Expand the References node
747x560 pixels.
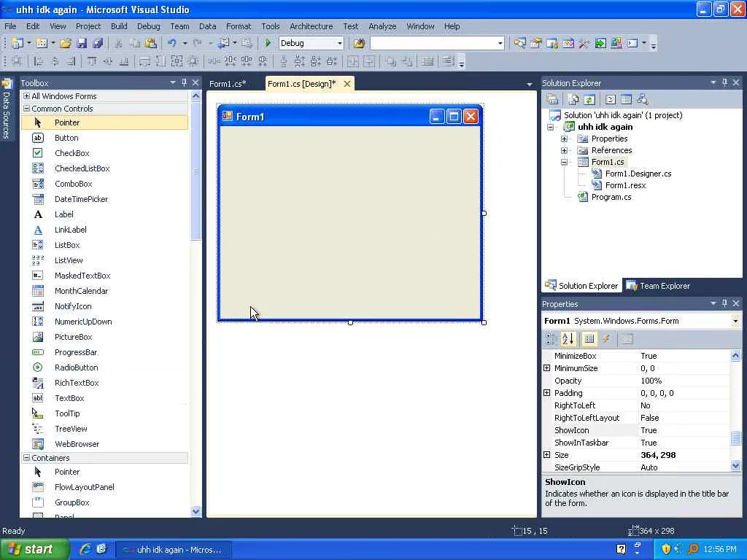coord(564,150)
